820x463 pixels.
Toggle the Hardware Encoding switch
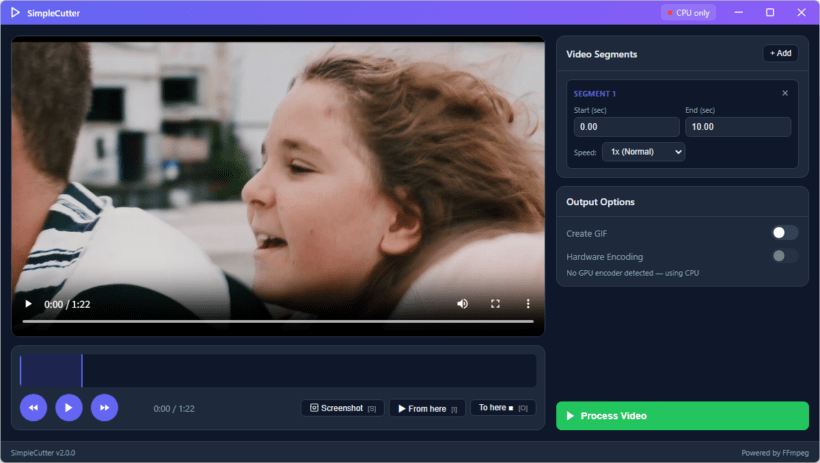(785, 256)
